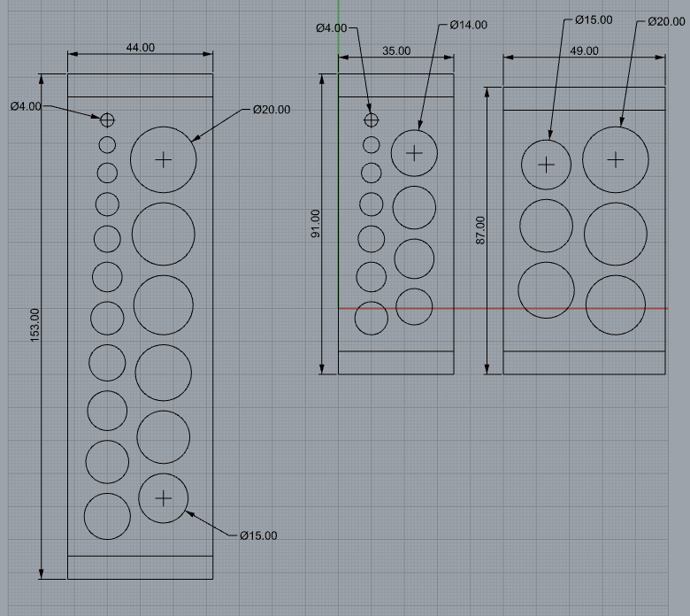Screen dimensions: 690x616
Task: Pick center cross of right plate's Ø15 hole
Action: tap(547, 165)
